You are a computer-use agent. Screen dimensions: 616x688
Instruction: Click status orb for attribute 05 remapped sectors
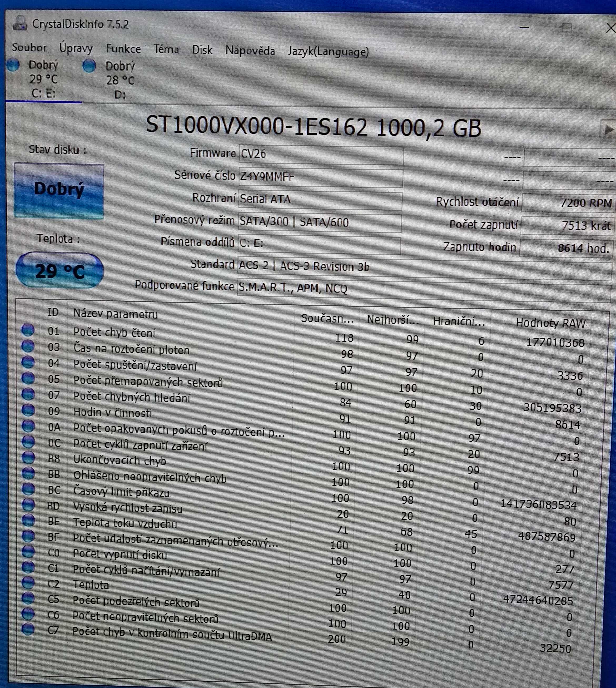click(28, 378)
